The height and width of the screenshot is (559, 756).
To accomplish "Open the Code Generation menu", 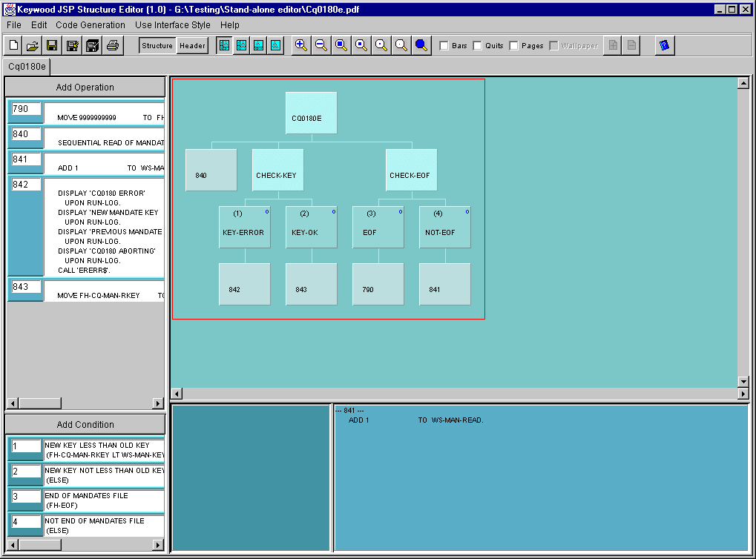I will [91, 24].
